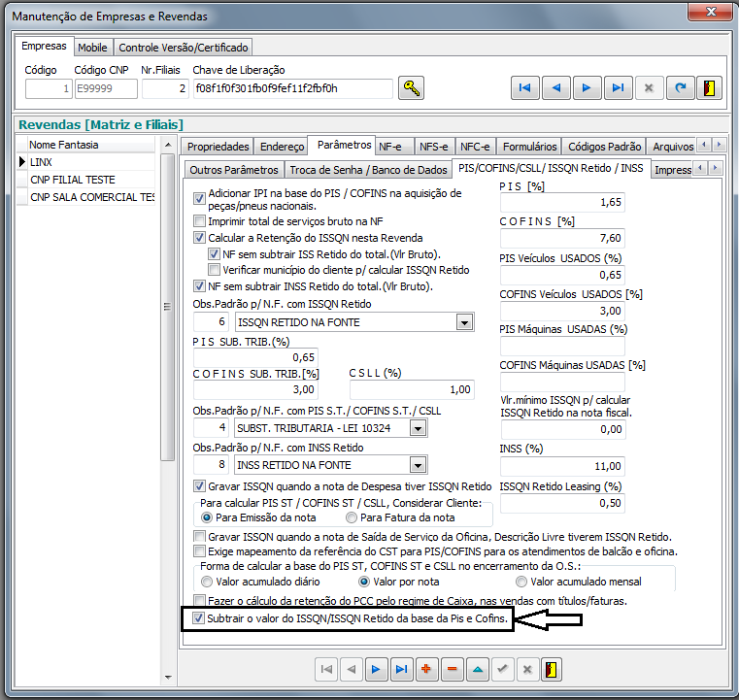739x700 pixels.
Task: Open Outros Parâmetros sub-tab
Action: (x=234, y=170)
